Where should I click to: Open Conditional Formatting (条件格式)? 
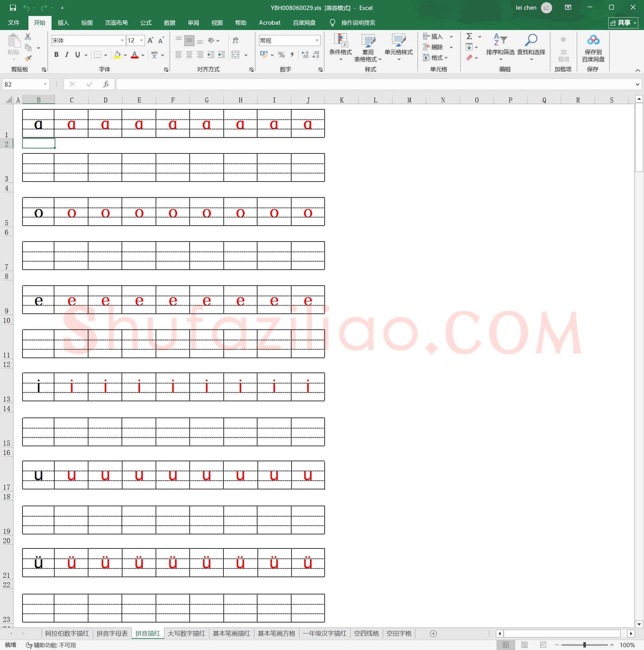click(x=340, y=47)
